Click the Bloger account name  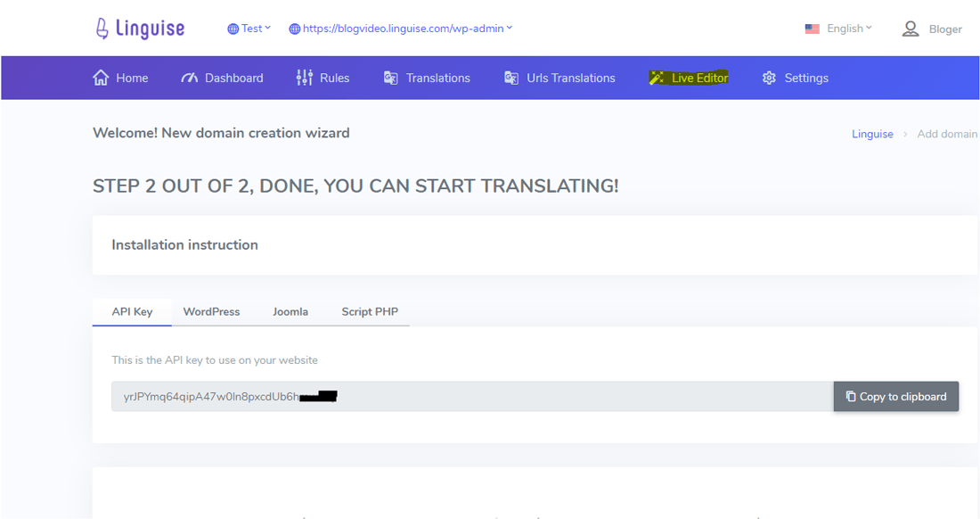pyautogui.click(x=945, y=29)
